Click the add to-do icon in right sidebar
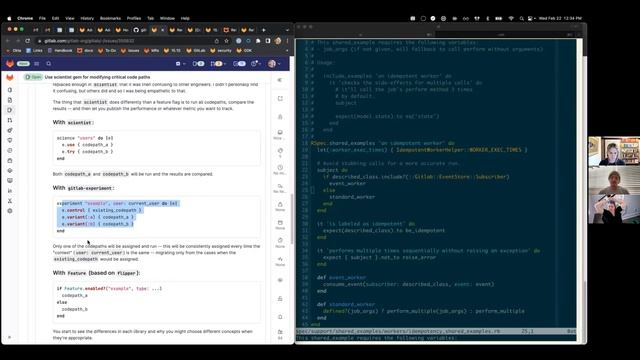This screenshot has width=640, height=360. click(280, 98)
